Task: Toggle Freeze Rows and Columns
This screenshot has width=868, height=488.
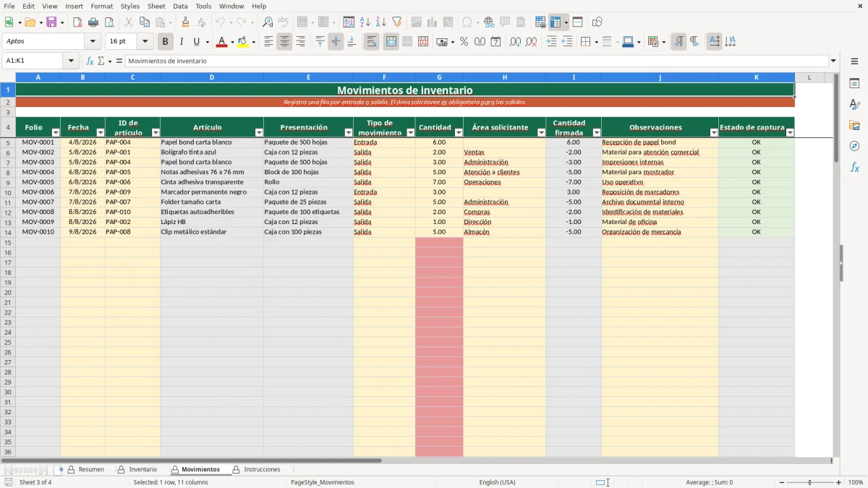Action: [556, 22]
